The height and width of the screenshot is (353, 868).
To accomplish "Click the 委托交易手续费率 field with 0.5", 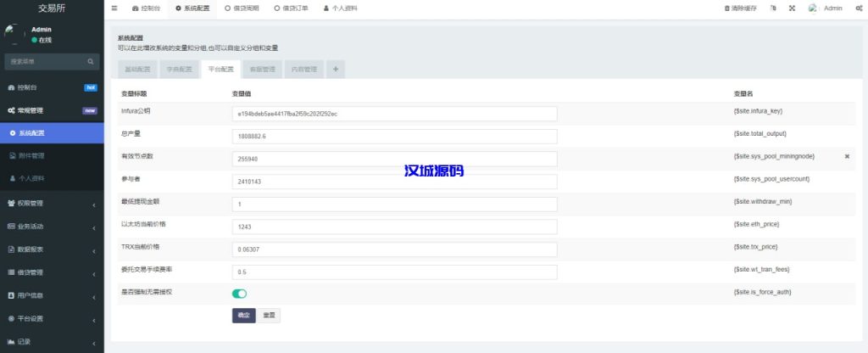I will [394, 272].
